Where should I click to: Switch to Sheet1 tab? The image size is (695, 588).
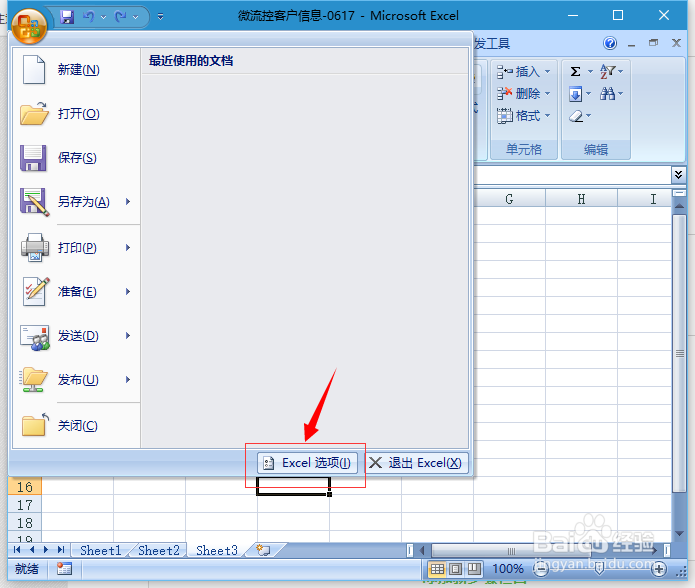101,551
